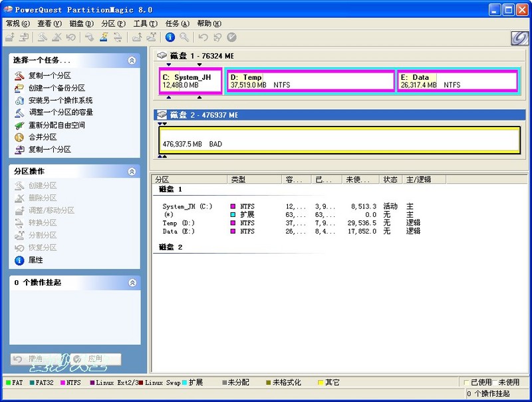This screenshot has height=402, width=532.
Task: Select the D: Temp partition block
Action: point(311,81)
